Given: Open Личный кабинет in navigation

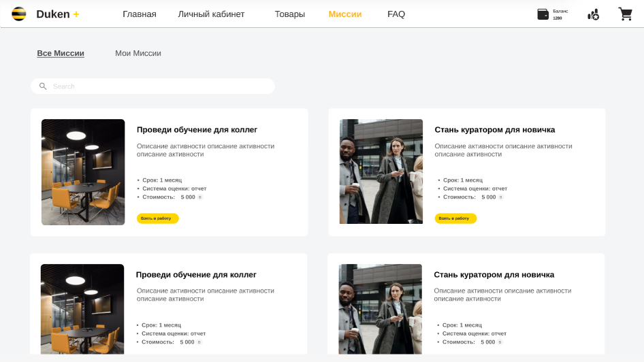Looking at the screenshot, I should click(x=211, y=14).
